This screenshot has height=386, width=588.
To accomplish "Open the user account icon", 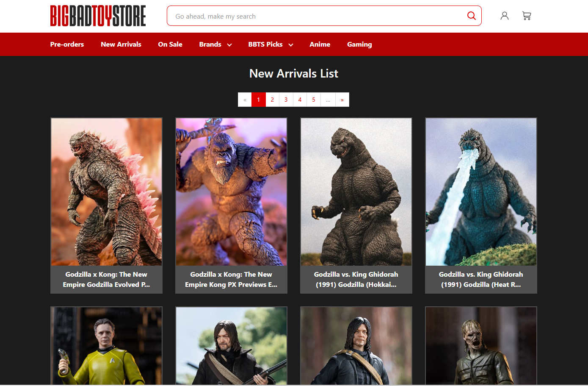I will click(504, 16).
